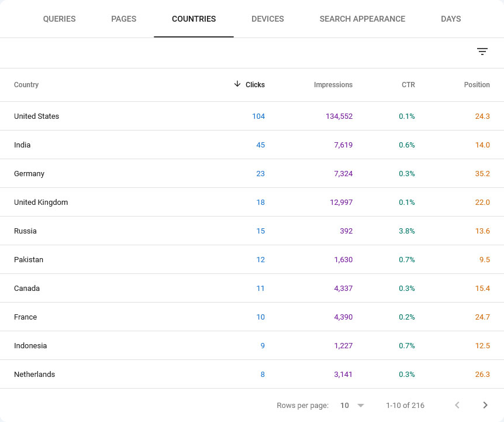View data for the Netherlands

pos(34,374)
